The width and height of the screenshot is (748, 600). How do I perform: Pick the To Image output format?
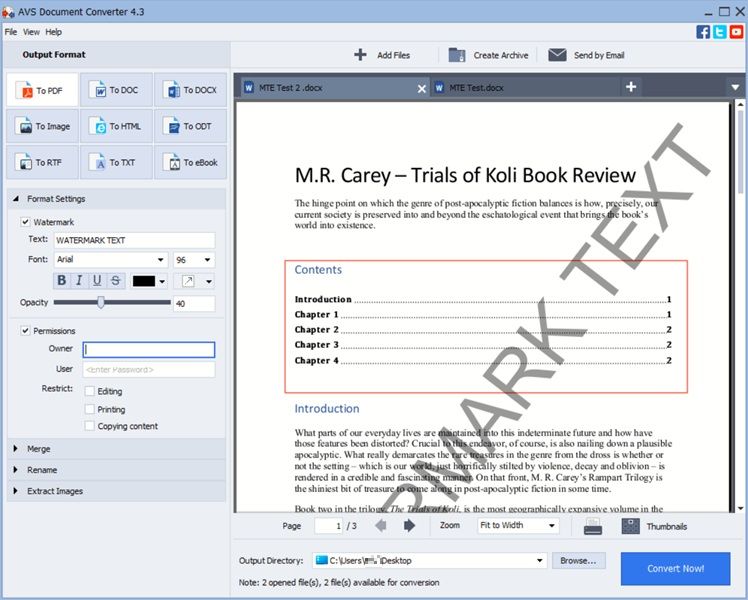click(42, 126)
